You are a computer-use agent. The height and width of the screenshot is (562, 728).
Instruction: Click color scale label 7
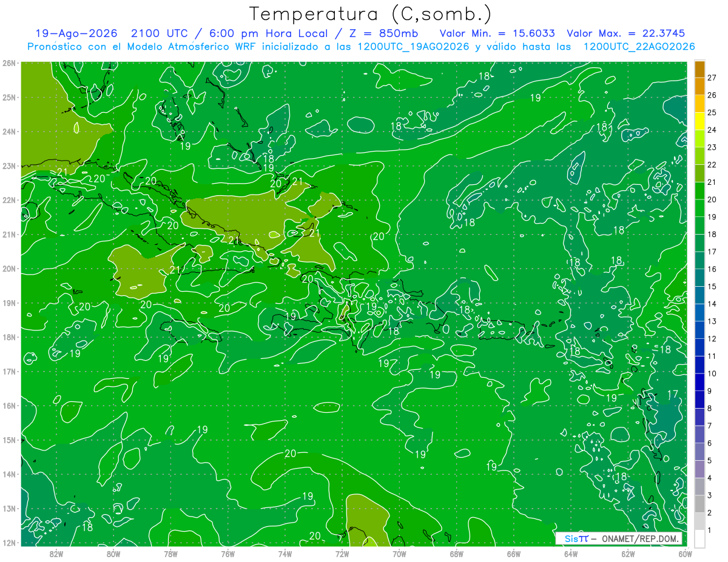pos(710,426)
